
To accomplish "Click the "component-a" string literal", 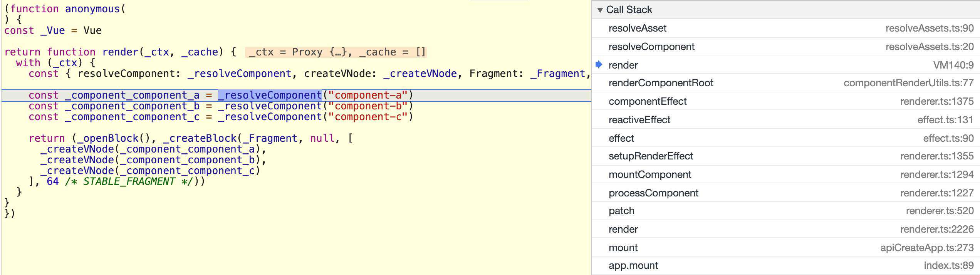I will tap(367, 95).
